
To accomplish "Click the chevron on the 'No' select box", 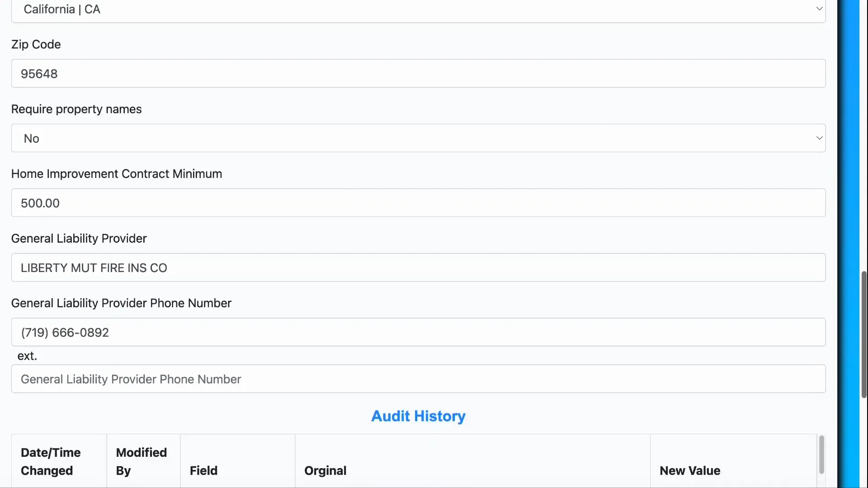I will (x=819, y=138).
